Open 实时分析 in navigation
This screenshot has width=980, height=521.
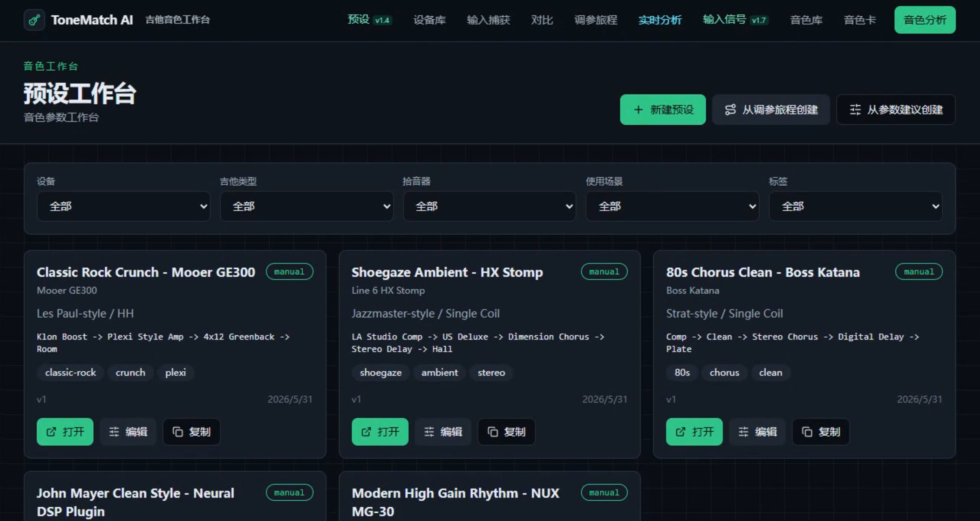tap(660, 20)
